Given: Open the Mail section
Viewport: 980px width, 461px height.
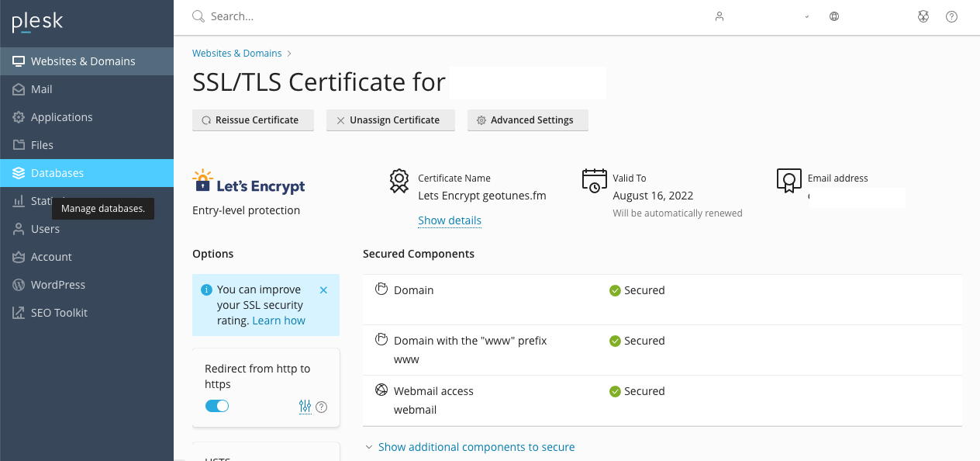Looking at the screenshot, I should coord(87,89).
